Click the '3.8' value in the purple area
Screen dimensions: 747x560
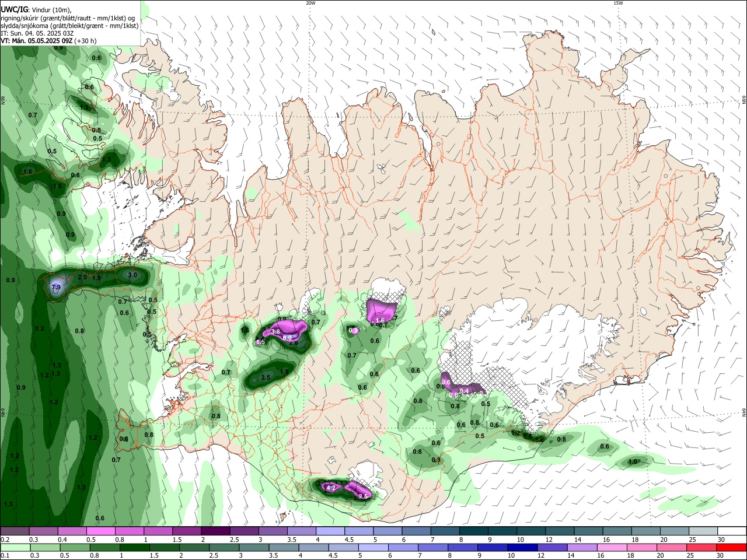point(275,331)
